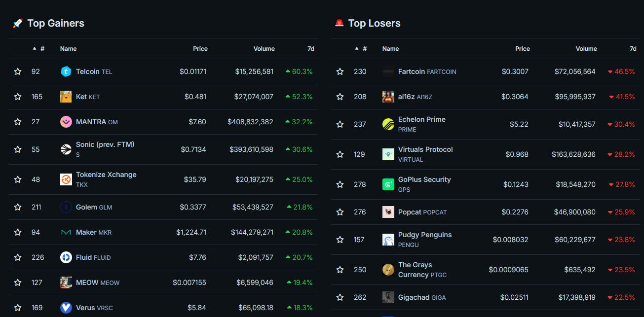644x317 pixels.
Task: Click the Telcoin coin logo
Action: (66, 71)
